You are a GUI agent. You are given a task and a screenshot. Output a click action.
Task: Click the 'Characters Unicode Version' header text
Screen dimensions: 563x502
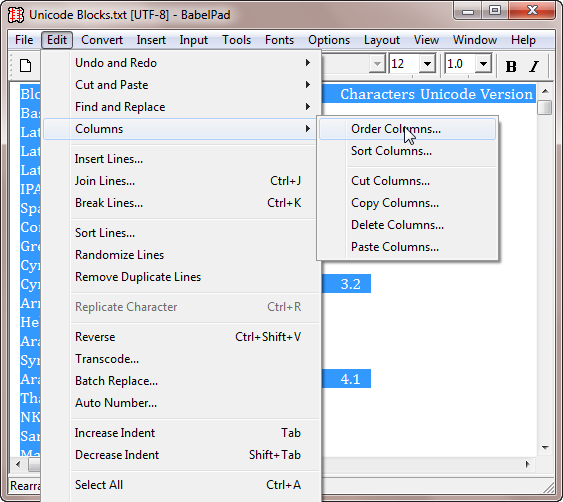(x=436, y=94)
